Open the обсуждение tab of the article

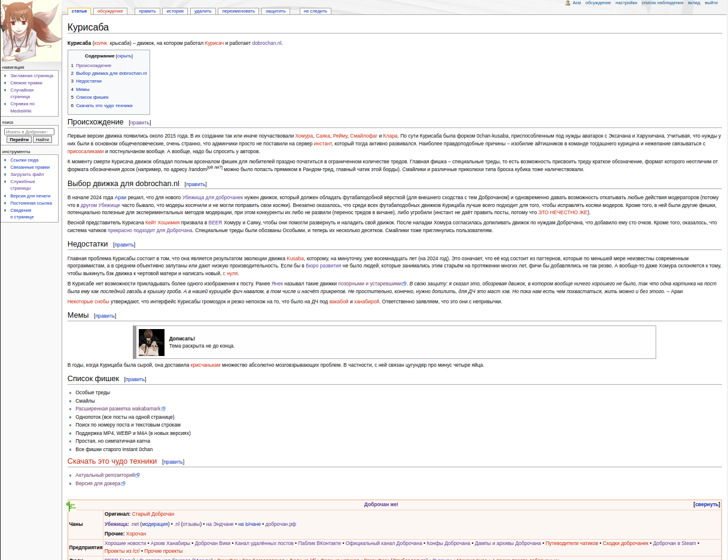(110, 11)
